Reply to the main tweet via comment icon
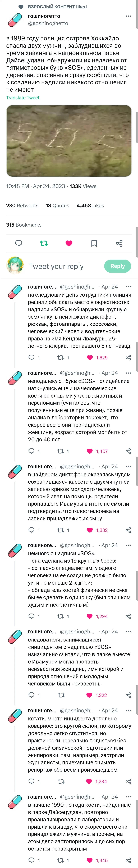 tap(19, 243)
